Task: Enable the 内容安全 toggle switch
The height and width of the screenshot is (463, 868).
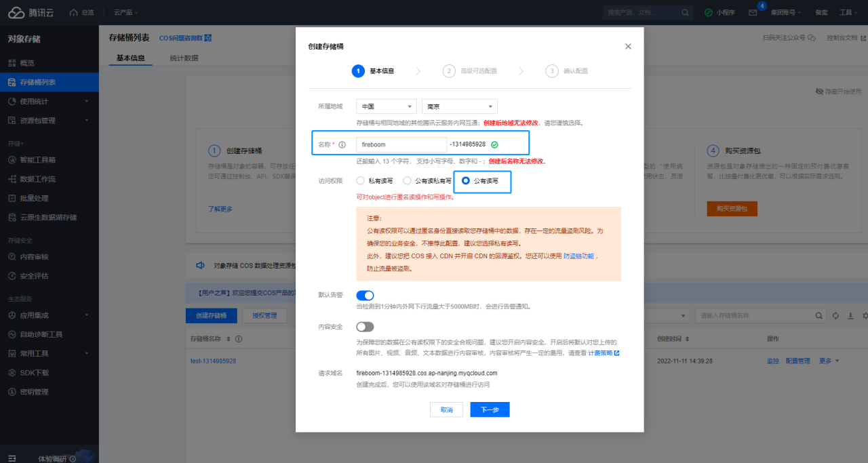Action: [x=365, y=327]
